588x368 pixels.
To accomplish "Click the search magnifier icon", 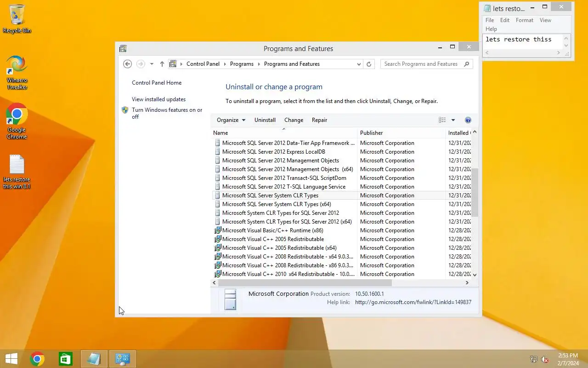I will click(467, 64).
